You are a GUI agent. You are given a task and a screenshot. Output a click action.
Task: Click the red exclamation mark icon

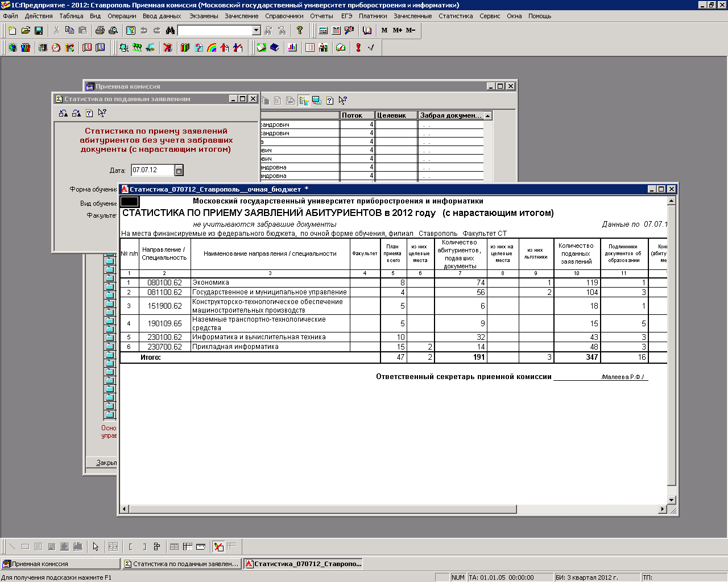[x=358, y=48]
